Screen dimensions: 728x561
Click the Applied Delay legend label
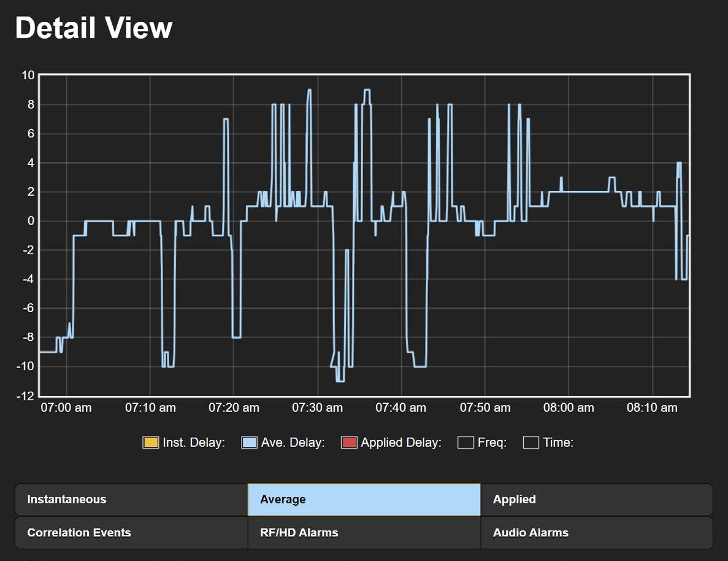401,443
